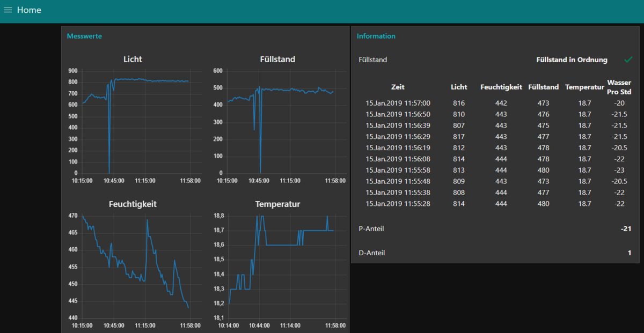Click the Temperatur chart graph area

tap(279, 267)
